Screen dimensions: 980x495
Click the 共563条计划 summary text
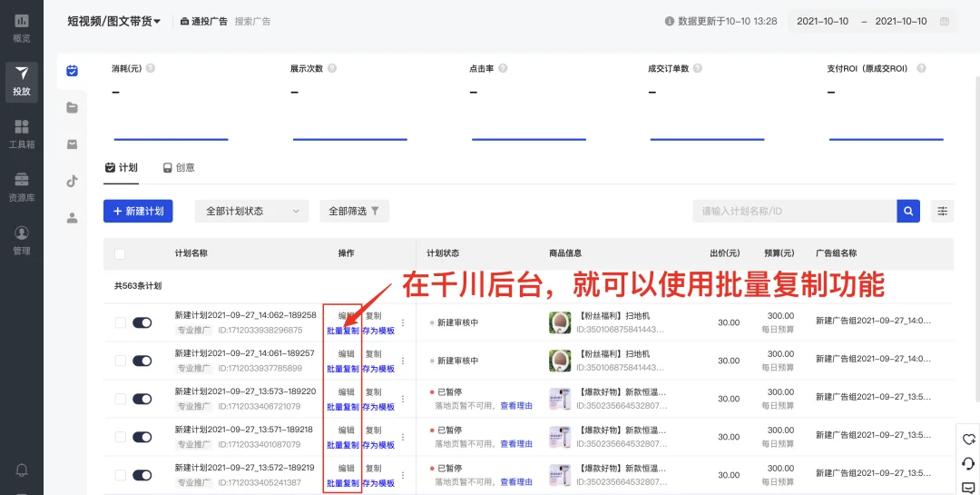pos(138,286)
